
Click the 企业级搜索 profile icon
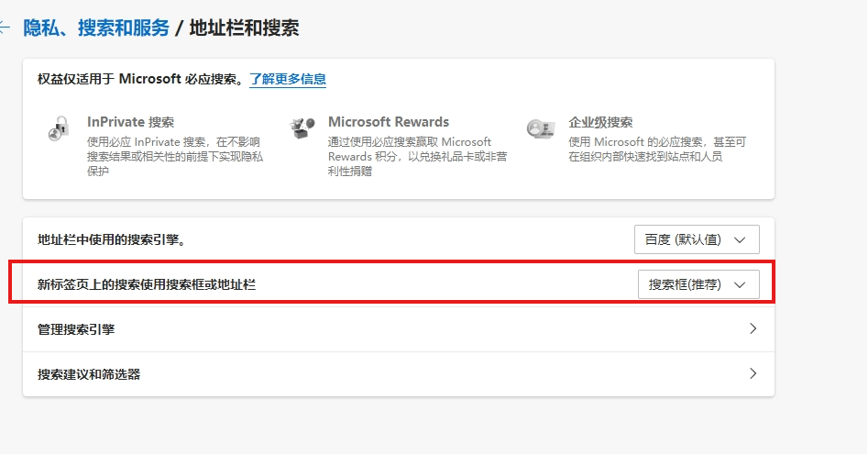click(x=540, y=128)
